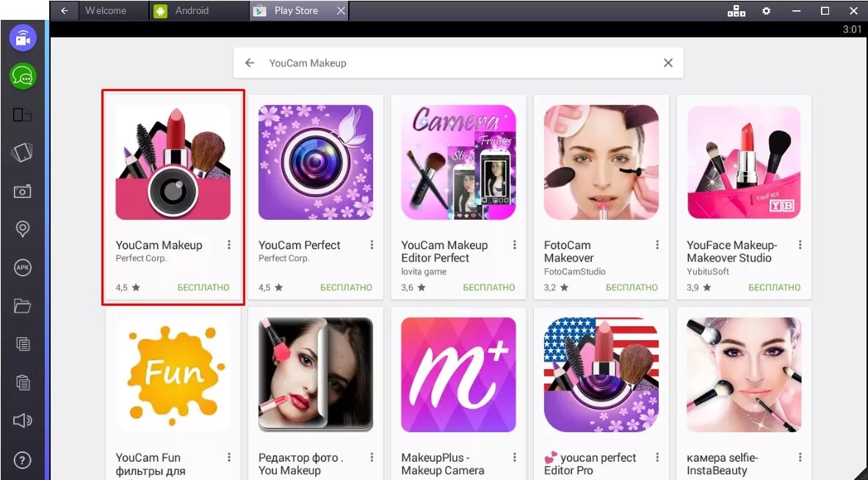Click the Редактор фото You Makeup thumbnail
This screenshot has width=868, height=480.
[316, 375]
